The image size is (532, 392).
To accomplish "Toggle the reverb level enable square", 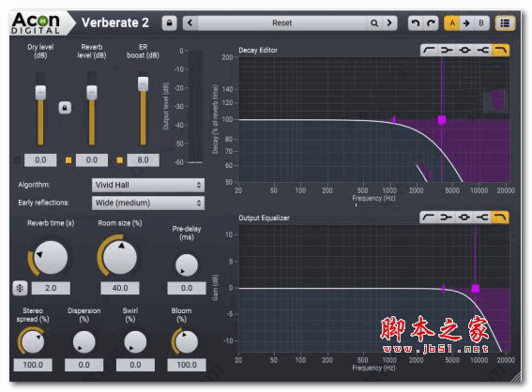I will [68, 160].
